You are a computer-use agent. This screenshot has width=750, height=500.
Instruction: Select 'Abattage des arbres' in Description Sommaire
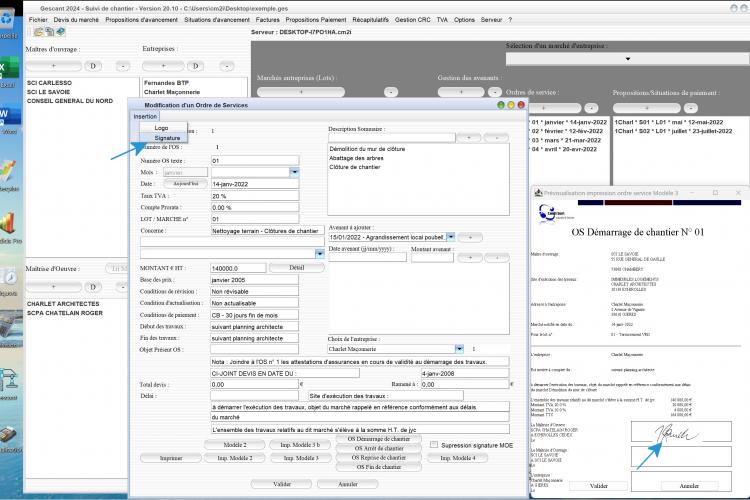point(356,158)
